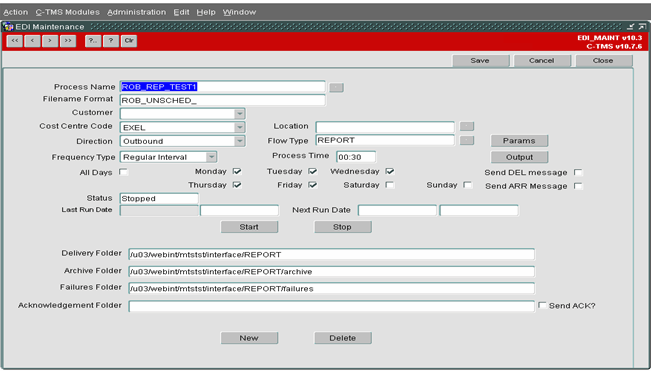The width and height of the screenshot is (651, 371).
Task: Click the Last Run Date time field
Action: pyautogui.click(x=240, y=210)
